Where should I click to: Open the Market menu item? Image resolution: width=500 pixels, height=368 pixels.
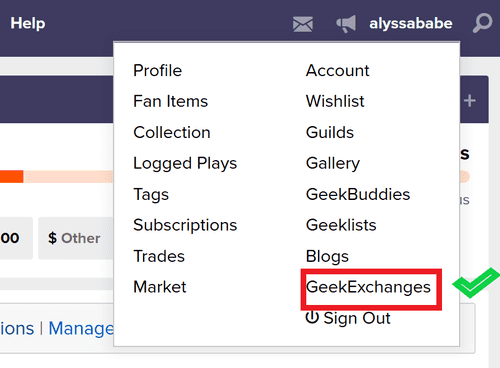coord(160,287)
